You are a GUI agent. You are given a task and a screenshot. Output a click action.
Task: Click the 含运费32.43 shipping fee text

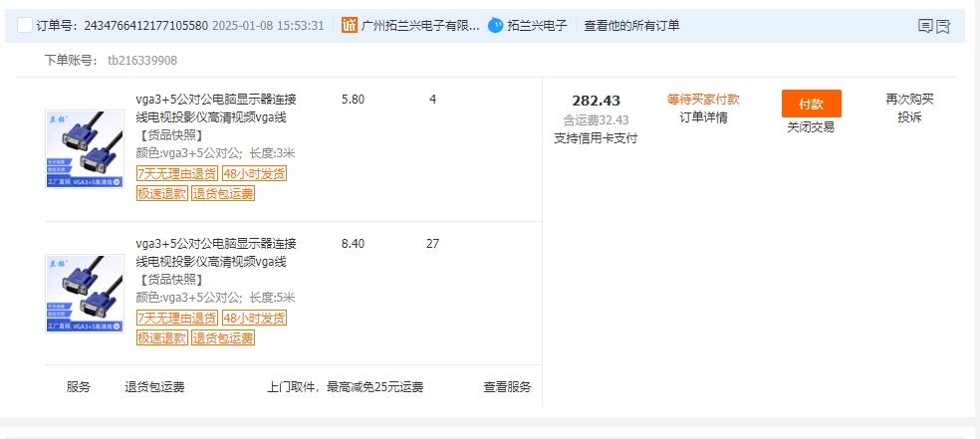[596, 119]
